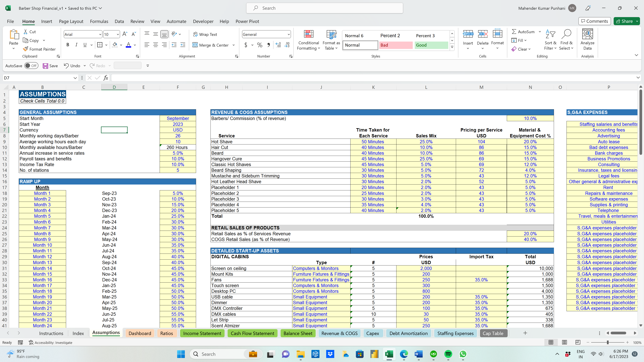The image size is (644, 362).
Task: Open the font name dropdown
Action: (100, 35)
